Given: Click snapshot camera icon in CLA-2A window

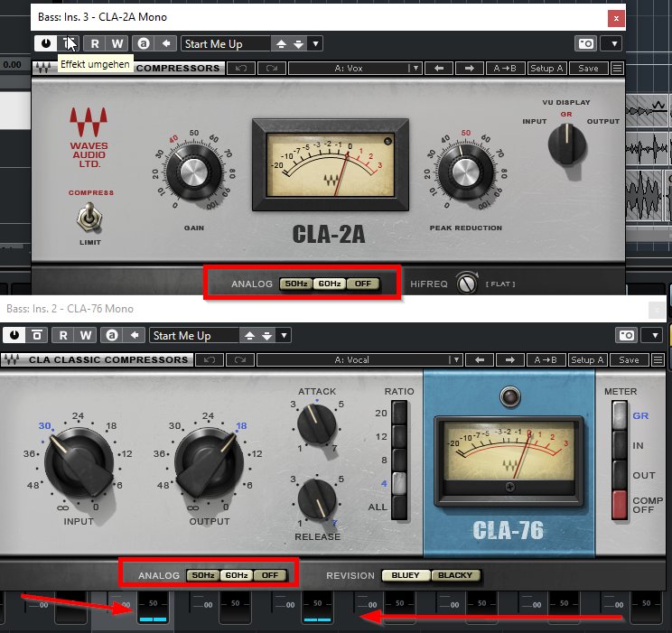Looking at the screenshot, I should [586, 43].
